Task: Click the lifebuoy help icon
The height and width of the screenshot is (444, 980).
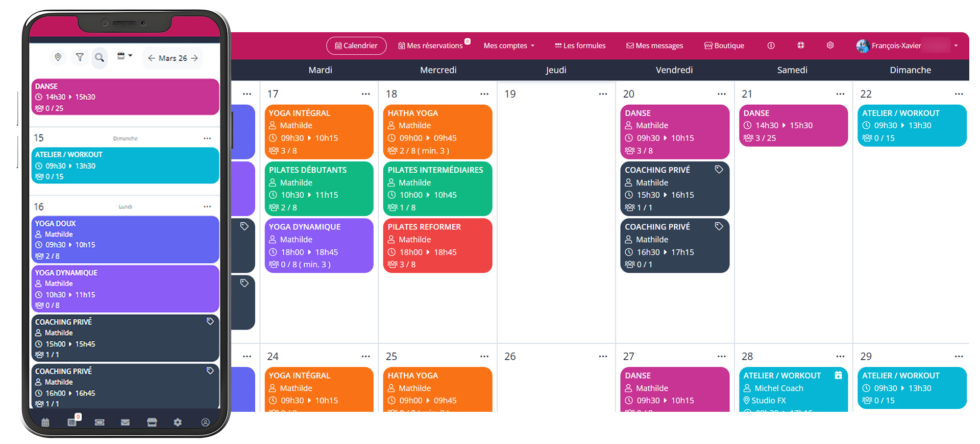Action: (x=801, y=45)
